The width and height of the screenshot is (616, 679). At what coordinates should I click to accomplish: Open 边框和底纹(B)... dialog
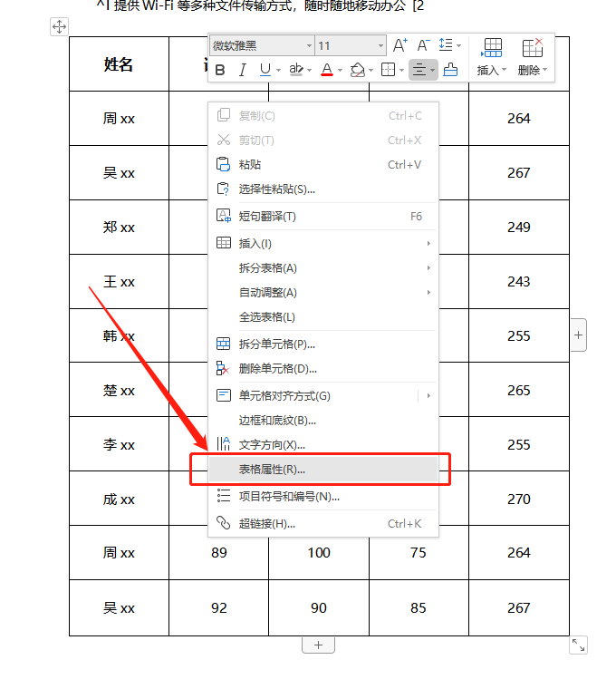click(323, 421)
